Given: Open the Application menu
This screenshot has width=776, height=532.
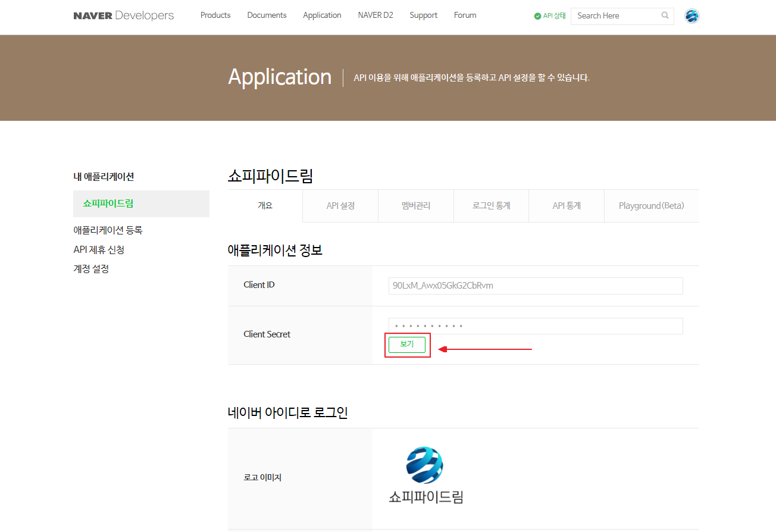Looking at the screenshot, I should click(x=322, y=15).
